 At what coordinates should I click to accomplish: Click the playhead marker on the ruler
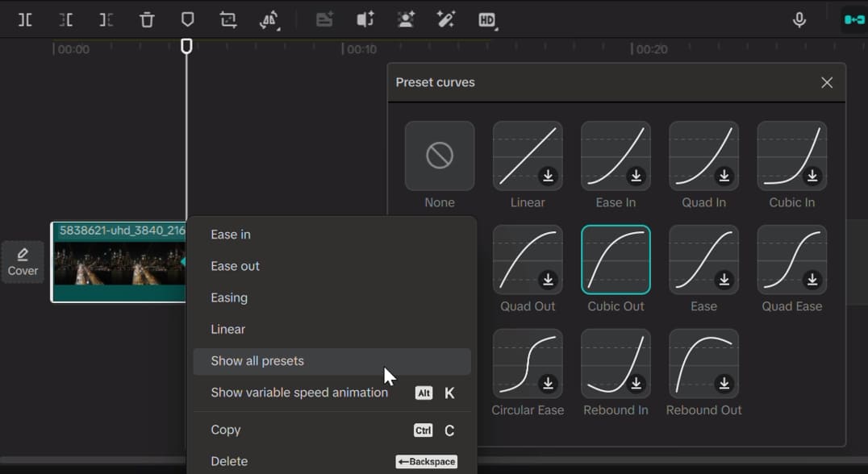pos(186,46)
